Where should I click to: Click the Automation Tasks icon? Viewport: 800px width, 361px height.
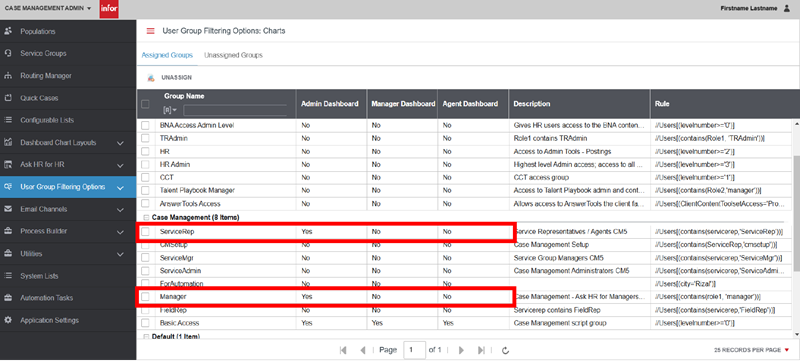8,298
